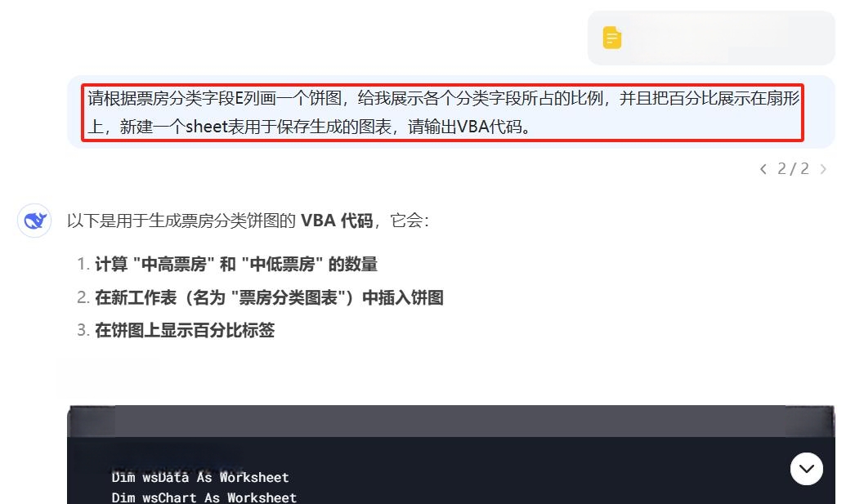The image size is (855, 504).
Task: Click the quoted 中高票房 term
Action: click(x=173, y=265)
